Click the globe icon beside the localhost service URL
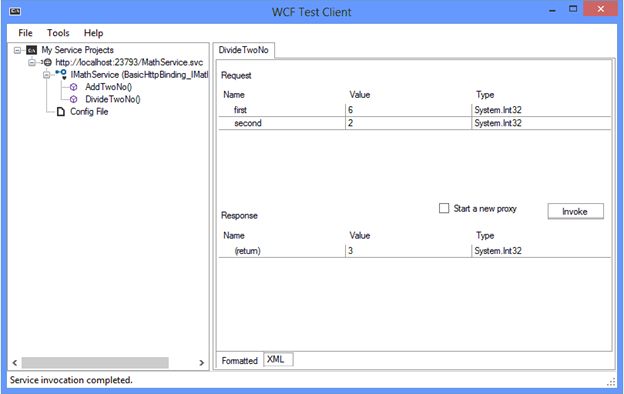The height and width of the screenshot is (394, 624). [47, 62]
